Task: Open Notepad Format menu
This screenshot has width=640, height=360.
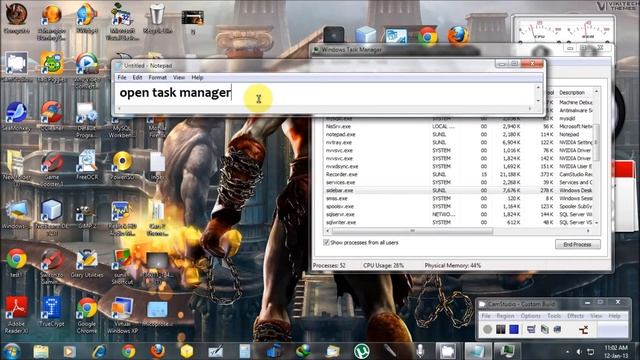Action: point(158,77)
